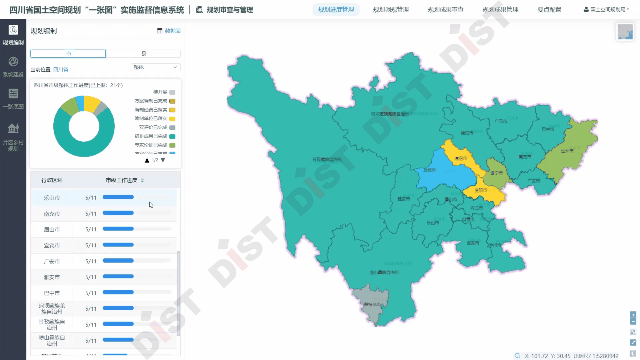Select the 广安市 row in table

point(104,261)
